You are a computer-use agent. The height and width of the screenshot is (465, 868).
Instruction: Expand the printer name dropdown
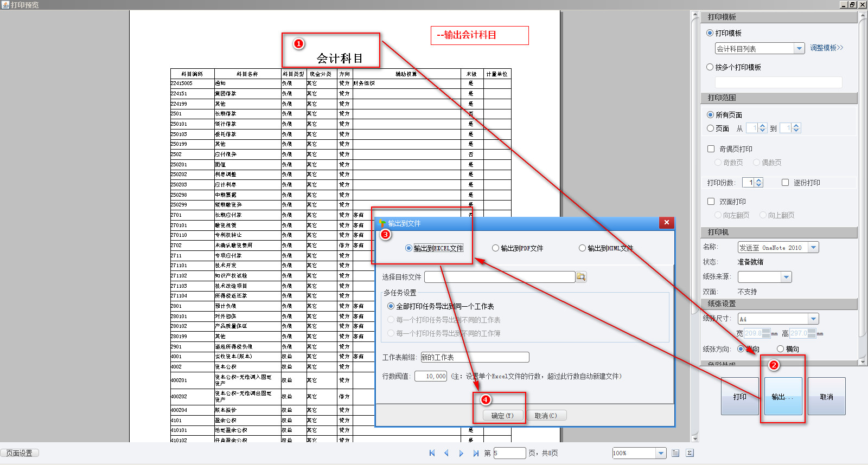point(813,248)
